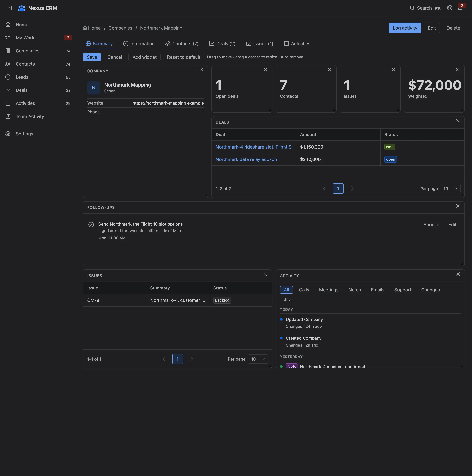Select page 1 in Deals pagination
This screenshot has width=472, height=476.
click(338, 189)
